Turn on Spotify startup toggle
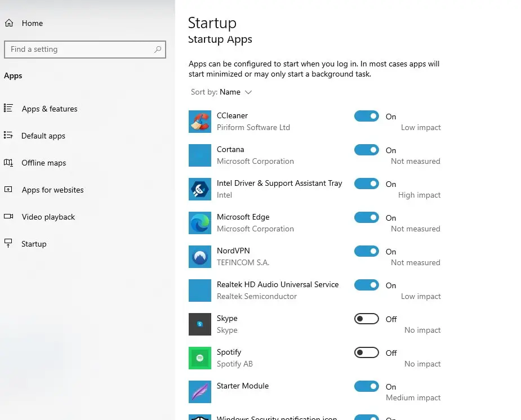Image resolution: width=521 pixels, height=420 pixels. tap(367, 352)
